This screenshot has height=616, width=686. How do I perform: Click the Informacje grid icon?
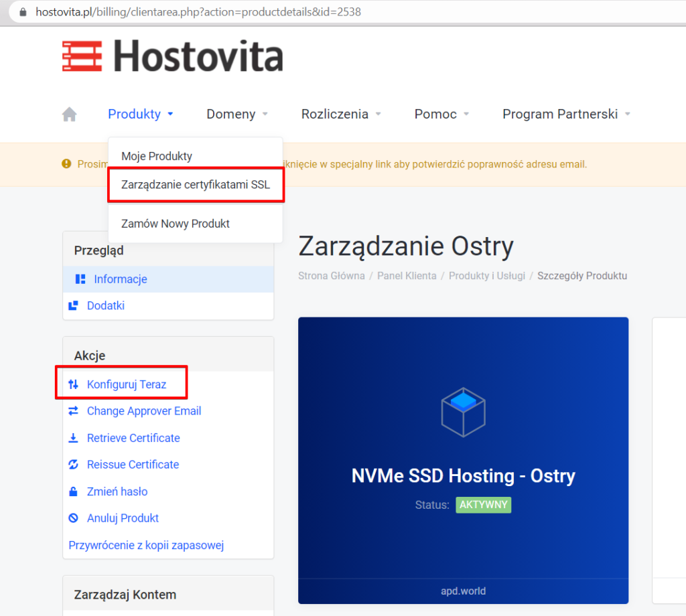click(80, 279)
